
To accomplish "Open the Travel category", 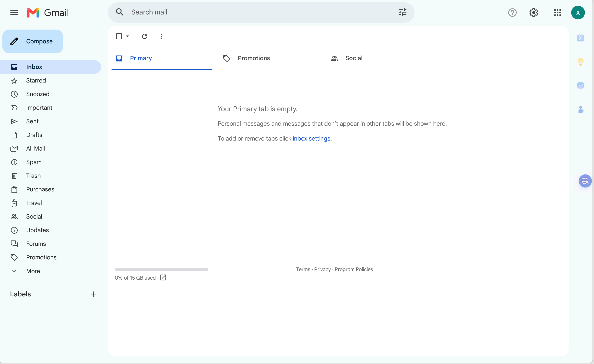I will (51, 203).
